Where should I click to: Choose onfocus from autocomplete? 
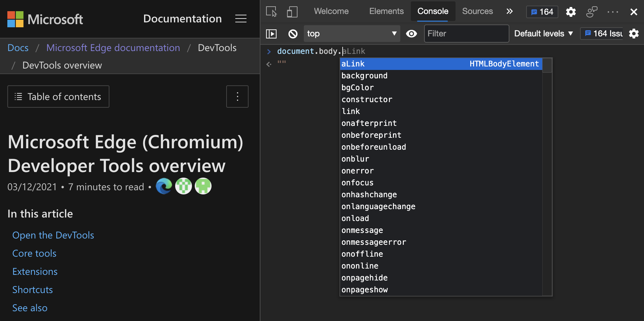441,183
